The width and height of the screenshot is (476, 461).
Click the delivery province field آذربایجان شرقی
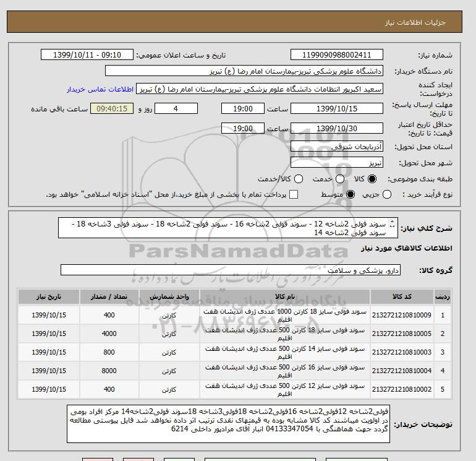[x=337, y=147]
